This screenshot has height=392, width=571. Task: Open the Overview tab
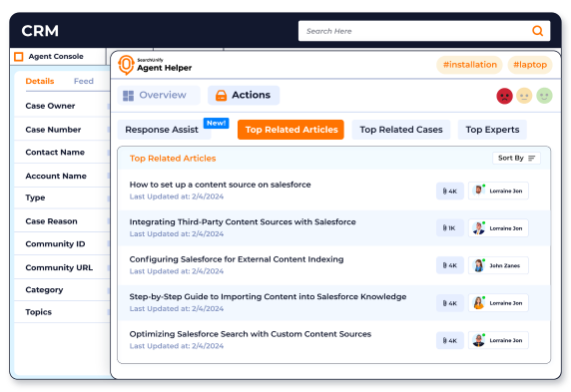tap(159, 95)
